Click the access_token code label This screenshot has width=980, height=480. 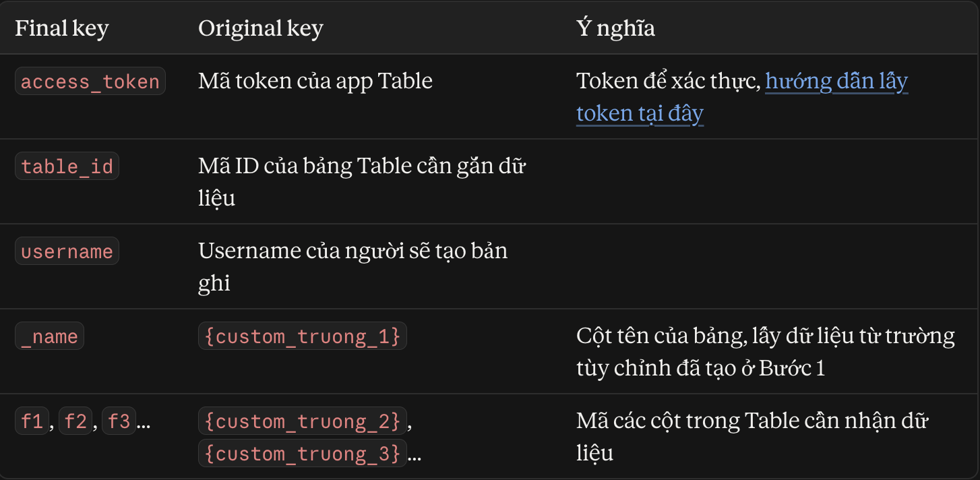coord(90,81)
